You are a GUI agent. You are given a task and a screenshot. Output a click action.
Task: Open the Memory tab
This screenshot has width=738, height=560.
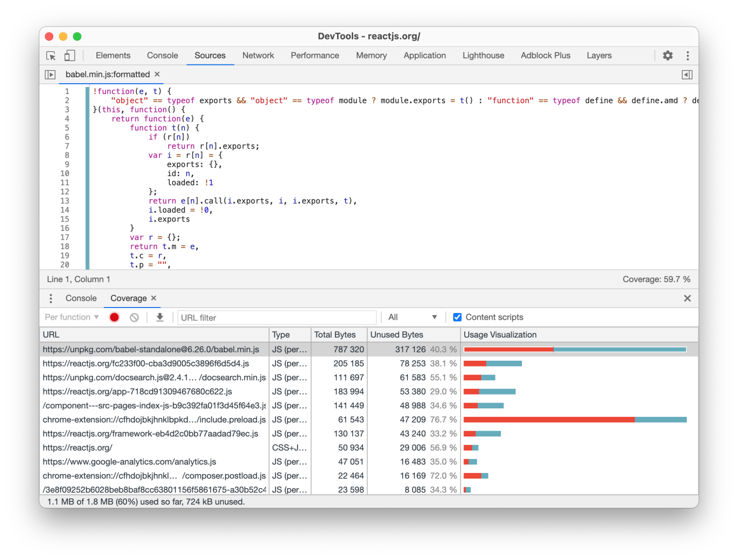pos(371,56)
